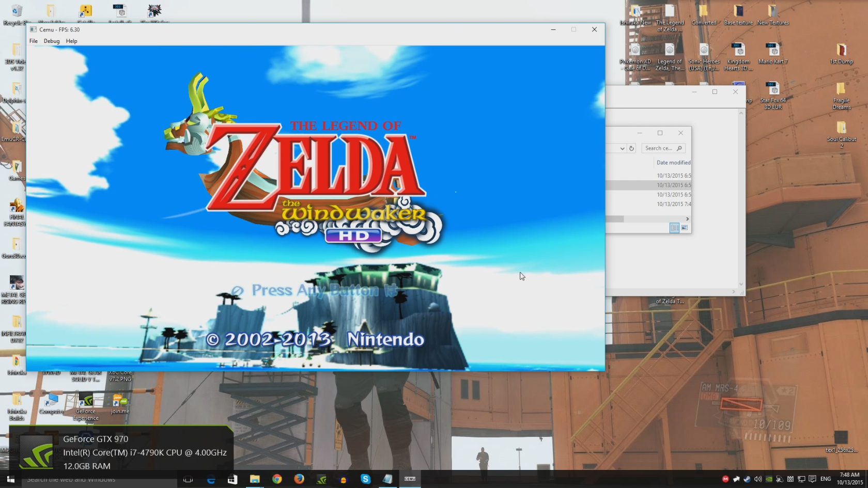Click the Search field in Explorer window
868x488 pixels.
click(x=664, y=148)
